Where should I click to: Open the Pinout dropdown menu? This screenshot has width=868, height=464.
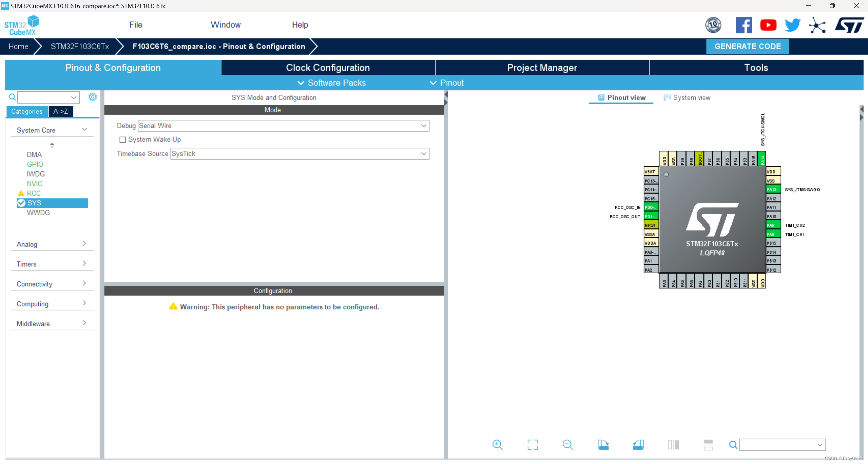point(447,83)
